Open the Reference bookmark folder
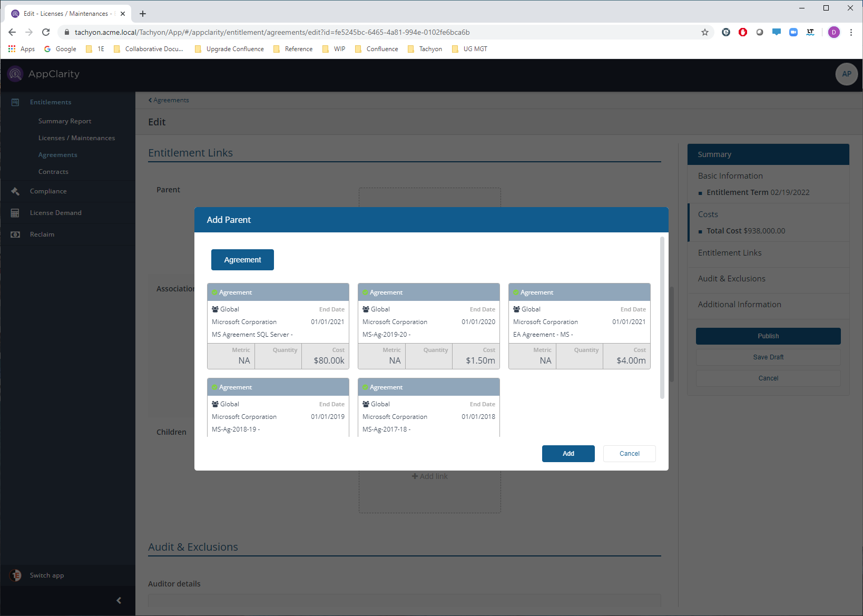This screenshot has height=616, width=863. (x=293, y=49)
